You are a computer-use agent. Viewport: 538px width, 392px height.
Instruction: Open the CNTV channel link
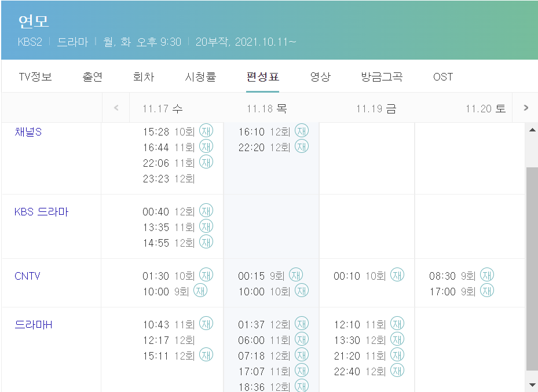[x=27, y=276]
